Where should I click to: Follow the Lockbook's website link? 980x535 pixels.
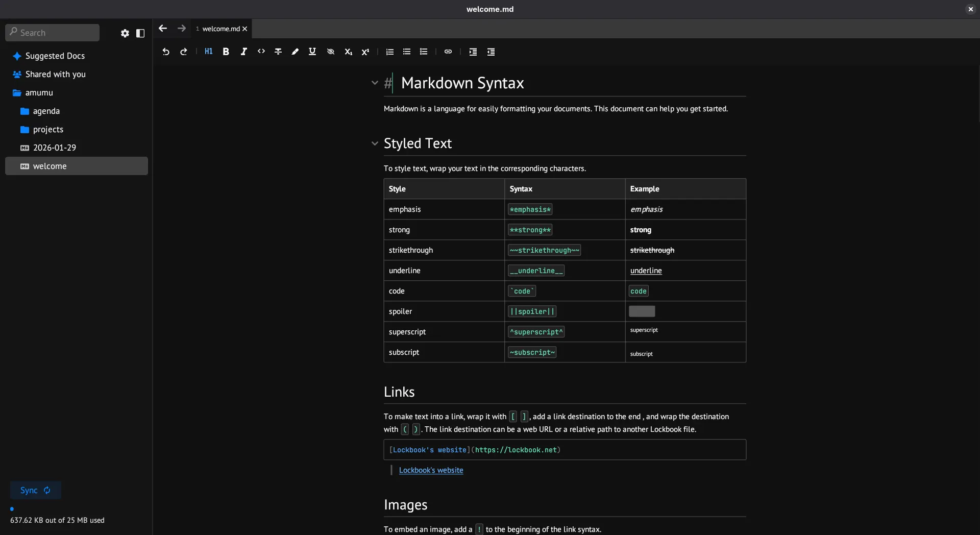[x=431, y=470]
